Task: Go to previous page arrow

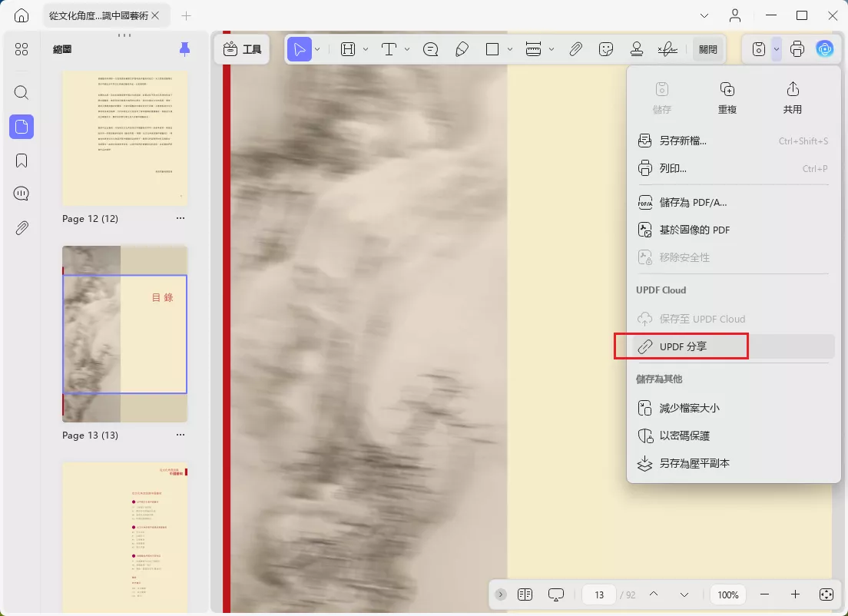Action: pyautogui.click(x=654, y=595)
